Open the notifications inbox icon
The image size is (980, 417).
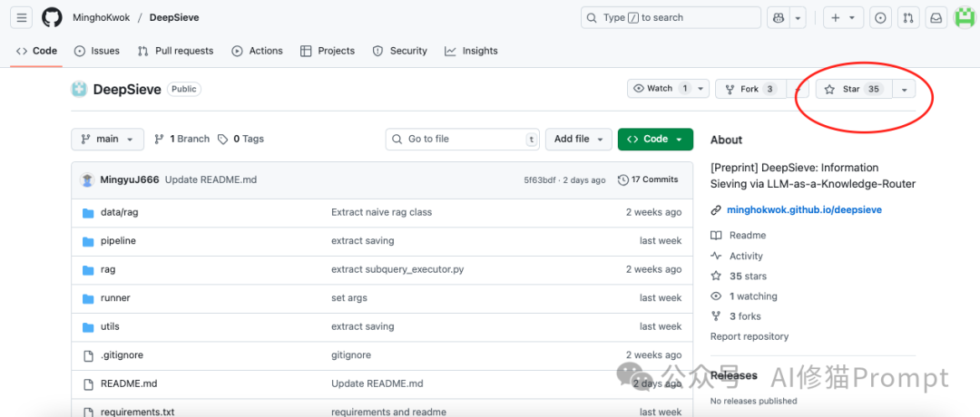click(936, 17)
